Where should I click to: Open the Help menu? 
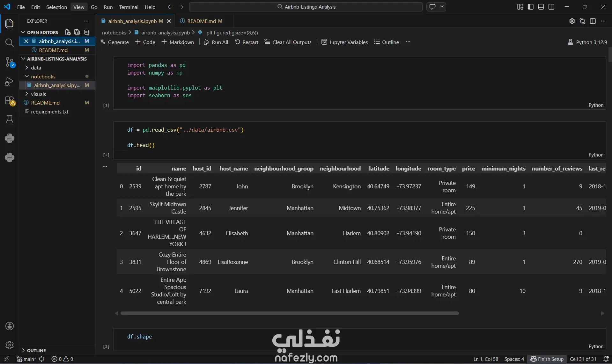tap(150, 7)
